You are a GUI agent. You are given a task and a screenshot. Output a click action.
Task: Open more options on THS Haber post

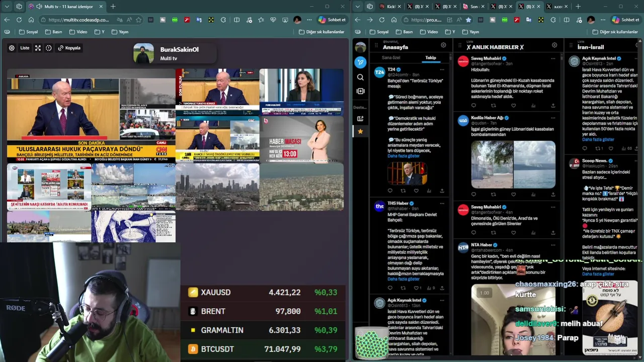click(x=442, y=204)
